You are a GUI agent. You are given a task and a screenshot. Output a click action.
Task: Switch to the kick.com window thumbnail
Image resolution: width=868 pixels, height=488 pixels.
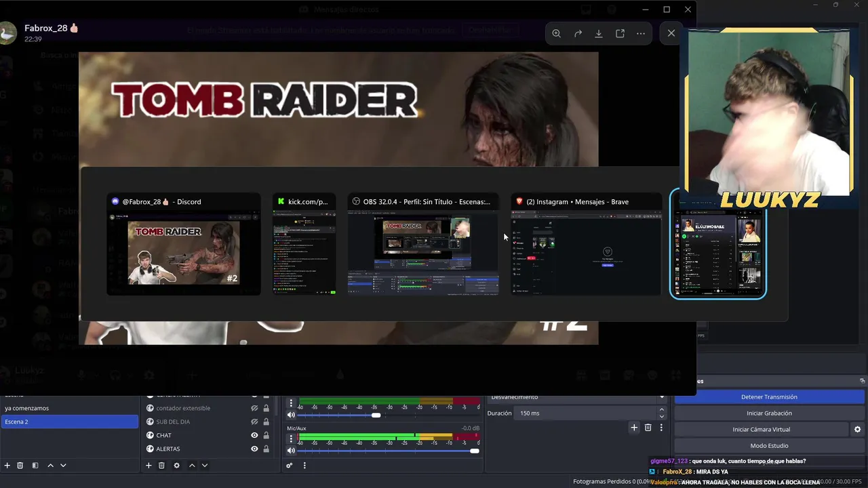point(304,244)
